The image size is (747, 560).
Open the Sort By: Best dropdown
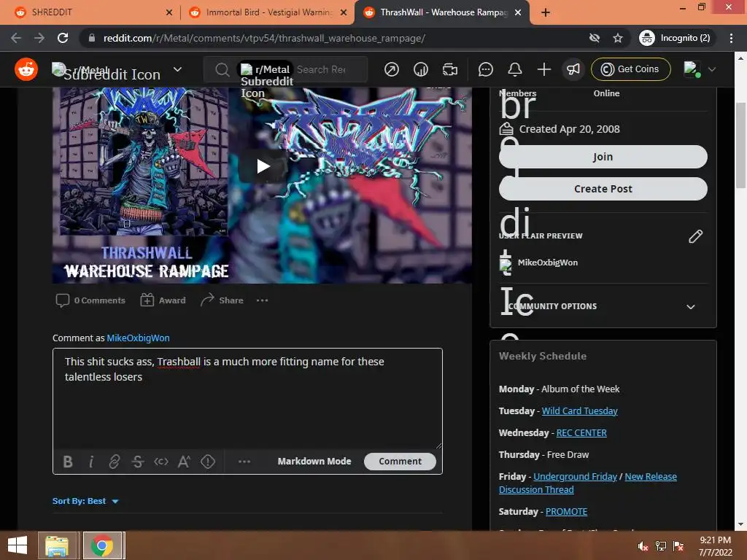click(x=85, y=501)
